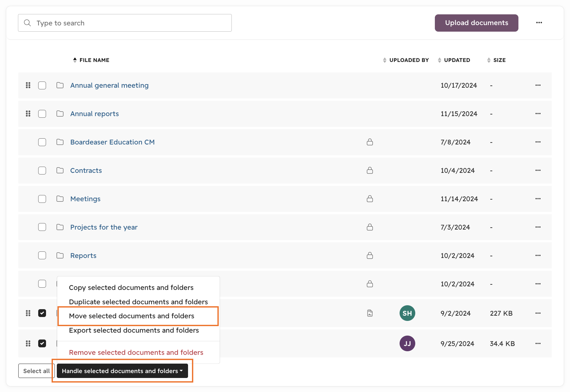Uncheck the checkbox on the 227 KB file row
Screen dimensions: 570x392
coord(42,313)
